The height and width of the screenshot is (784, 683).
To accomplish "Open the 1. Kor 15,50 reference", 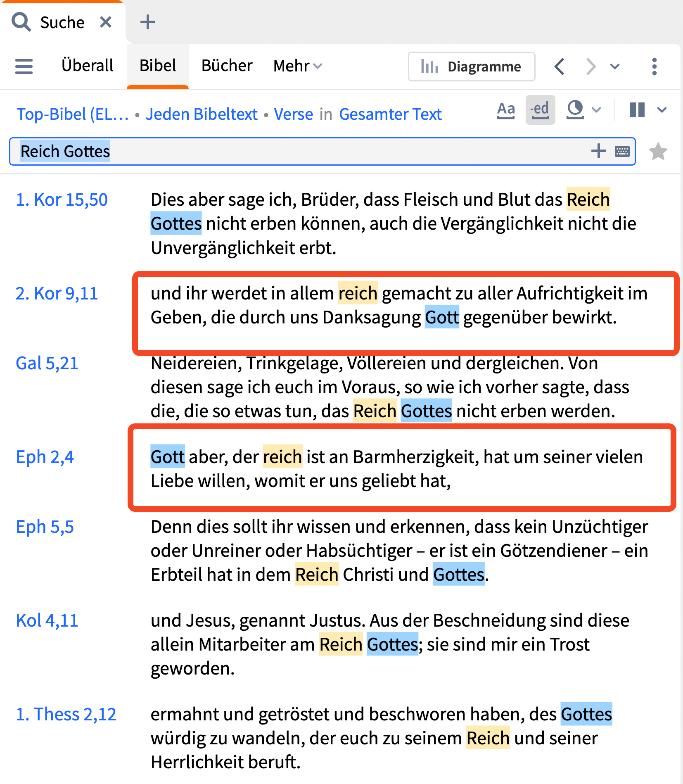I will coord(62,200).
